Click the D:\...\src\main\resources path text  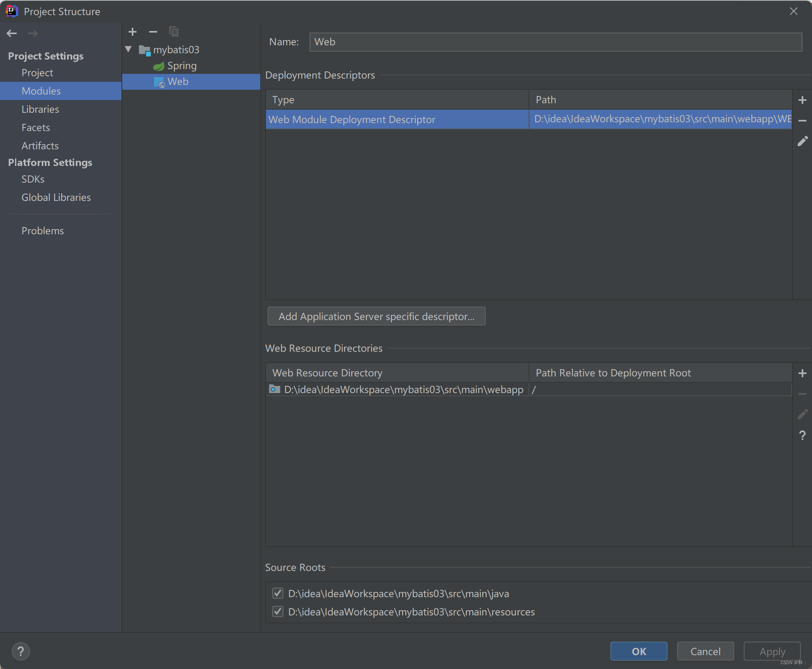412,612
